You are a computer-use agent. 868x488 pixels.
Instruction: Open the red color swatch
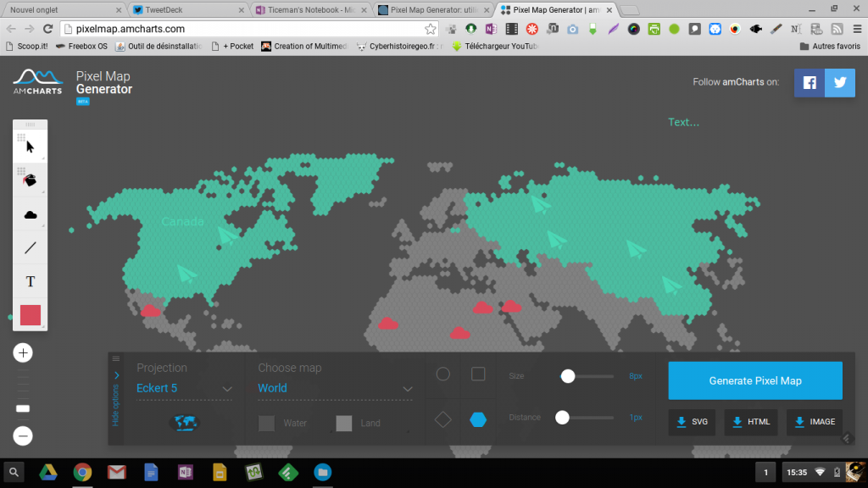(31, 314)
